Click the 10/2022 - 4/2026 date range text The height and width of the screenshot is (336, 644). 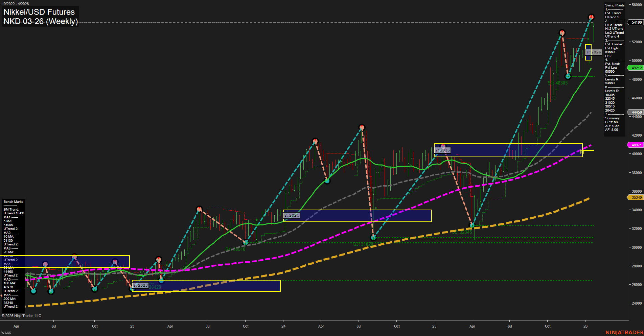tap(16, 3)
